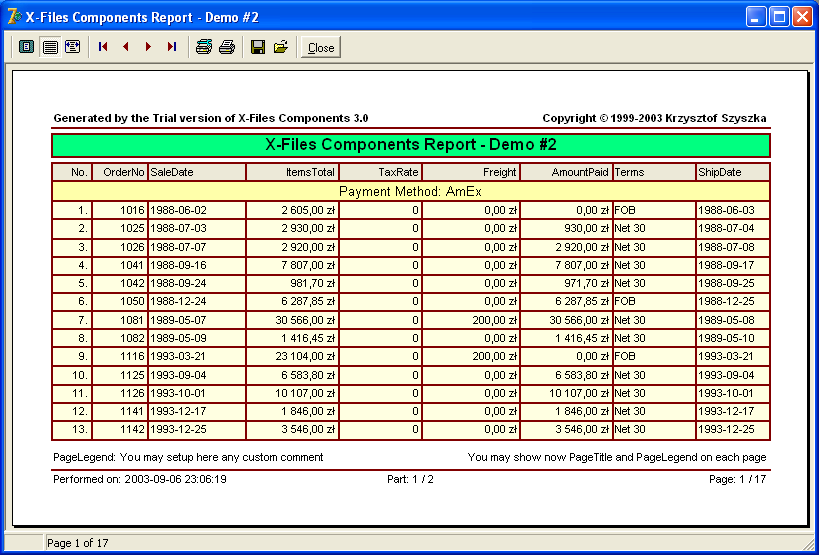
Task: Select the ItemsTotal column header
Action: pos(309,172)
